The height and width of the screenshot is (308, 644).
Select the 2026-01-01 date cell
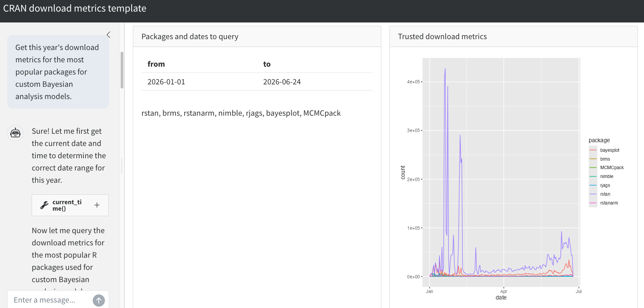166,82
